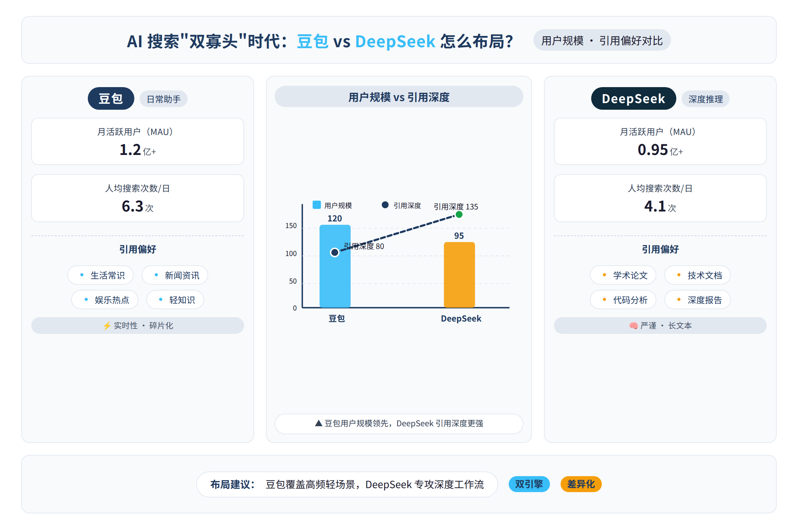The height and width of the screenshot is (532, 798).
Task: Click the 引用偏好 heading in DeepSeek panel
Action: (x=660, y=249)
